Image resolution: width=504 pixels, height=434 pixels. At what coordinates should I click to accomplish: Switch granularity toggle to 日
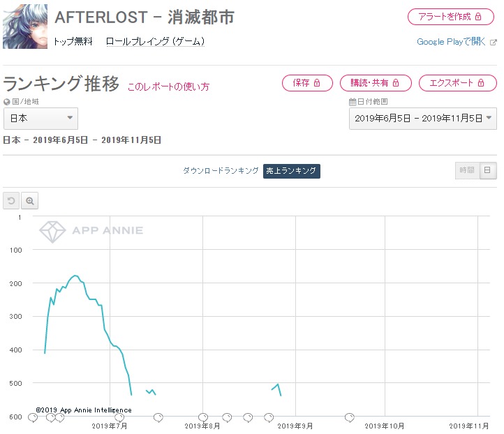pyautogui.click(x=488, y=170)
